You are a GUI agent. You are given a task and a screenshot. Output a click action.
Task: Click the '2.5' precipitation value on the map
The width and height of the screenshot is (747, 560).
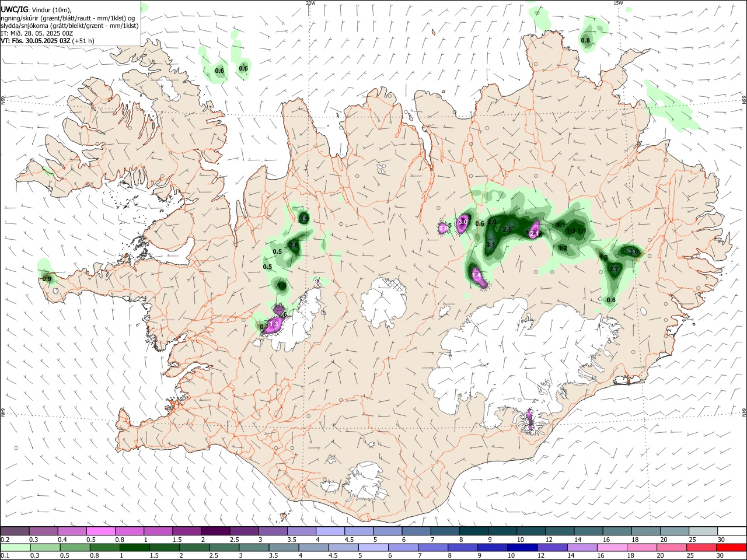click(x=507, y=230)
